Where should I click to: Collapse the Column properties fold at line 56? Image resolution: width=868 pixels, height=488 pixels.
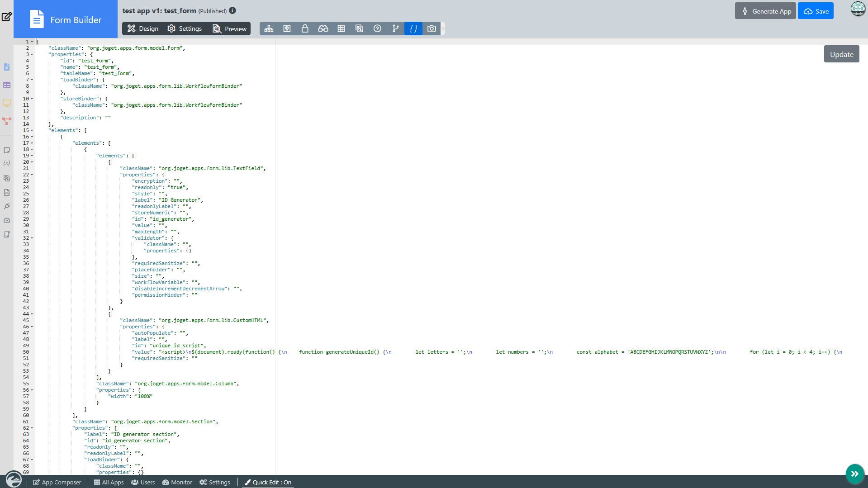coord(32,390)
